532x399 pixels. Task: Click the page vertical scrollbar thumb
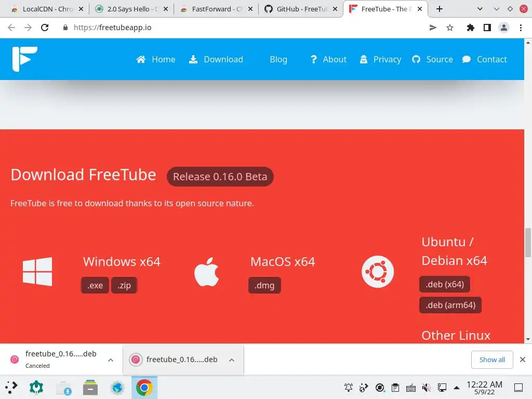tap(528, 243)
